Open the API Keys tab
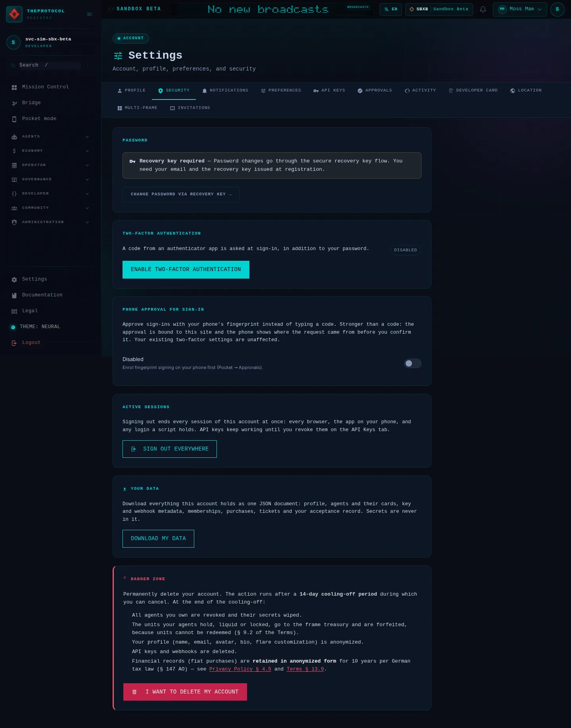Viewport: 571px width, 728px height. [329, 90]
